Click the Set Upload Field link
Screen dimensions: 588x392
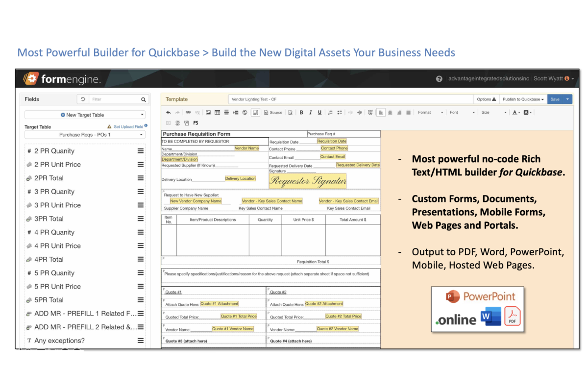pos(128,126)
